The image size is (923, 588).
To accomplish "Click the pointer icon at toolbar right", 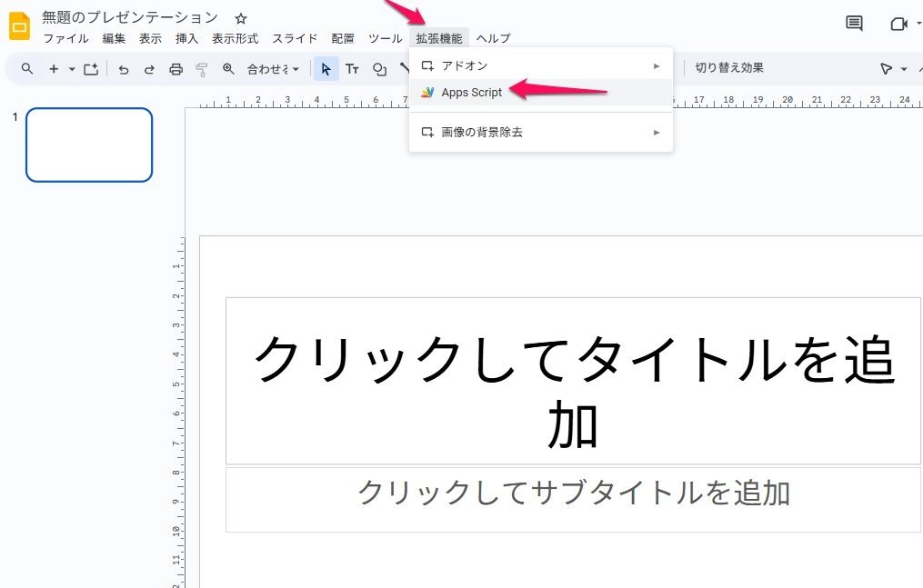I will [x=886, y=69].
